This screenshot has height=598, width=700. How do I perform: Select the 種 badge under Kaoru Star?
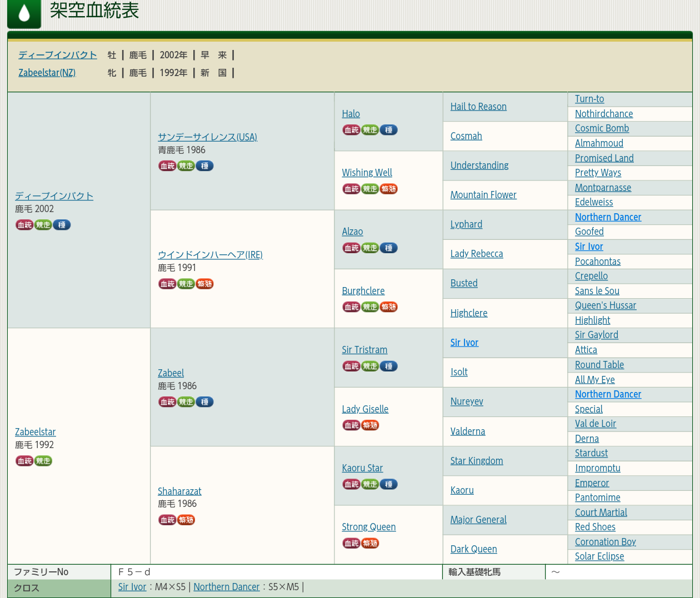point(388,484)
